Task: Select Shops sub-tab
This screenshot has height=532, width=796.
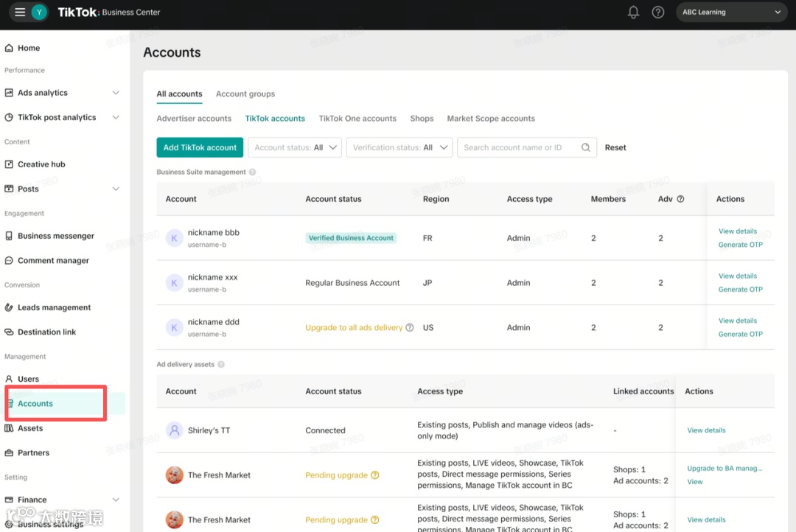Action: (422, 119)
